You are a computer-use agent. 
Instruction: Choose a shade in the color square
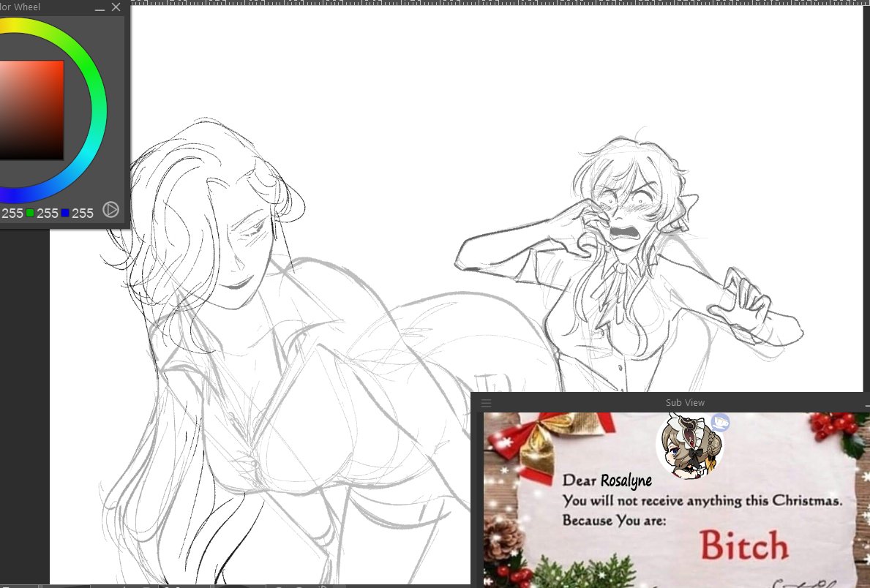click(x=31, y=110)
